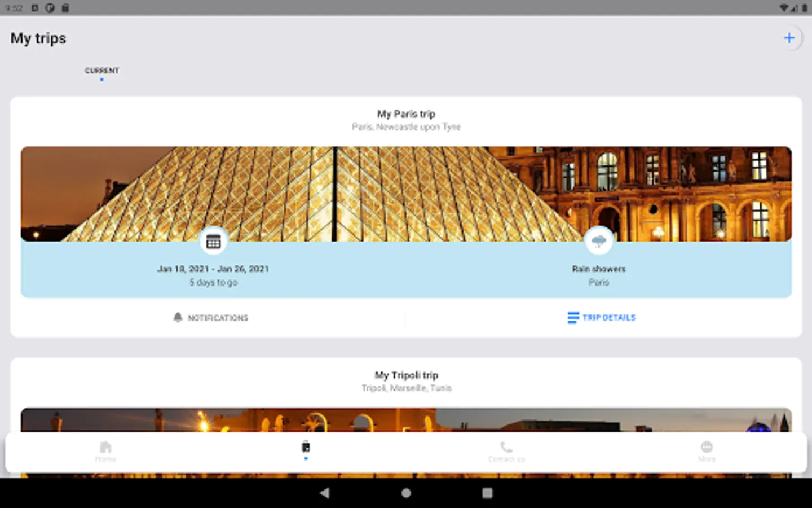Open My Paris trip title
Viewport: 812px width, 508px height.
pos(406,113)
